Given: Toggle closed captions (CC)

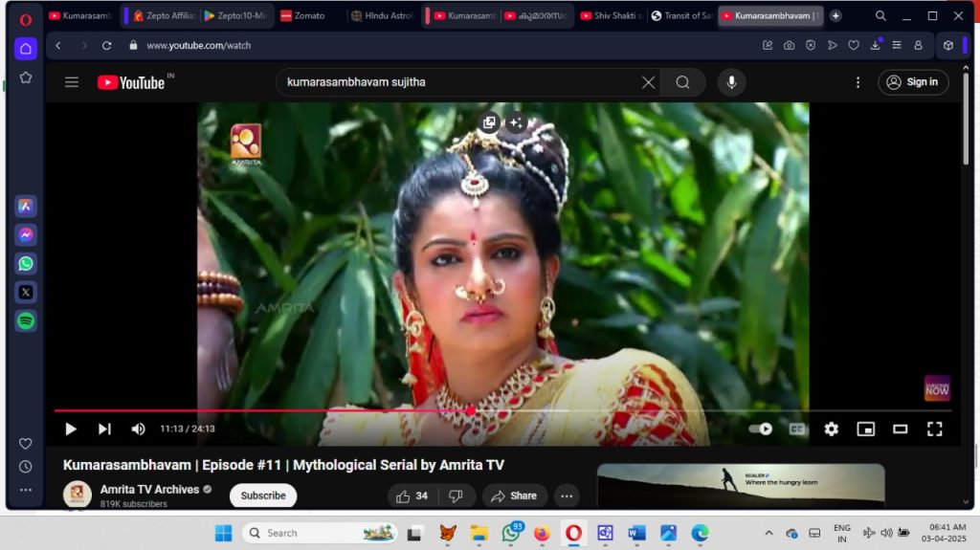Looking at the screenshot, I should click(797, 429).
